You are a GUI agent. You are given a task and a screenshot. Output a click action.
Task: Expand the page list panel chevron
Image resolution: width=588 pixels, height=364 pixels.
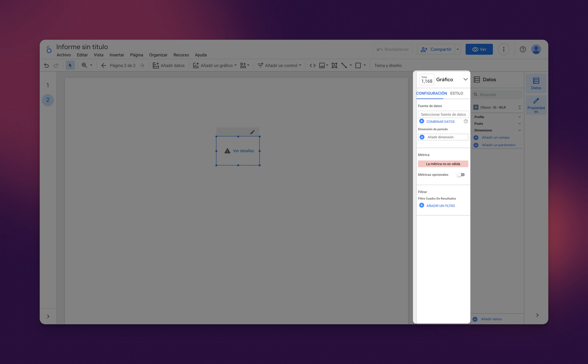pyautogui.click(x=48, y=316)
